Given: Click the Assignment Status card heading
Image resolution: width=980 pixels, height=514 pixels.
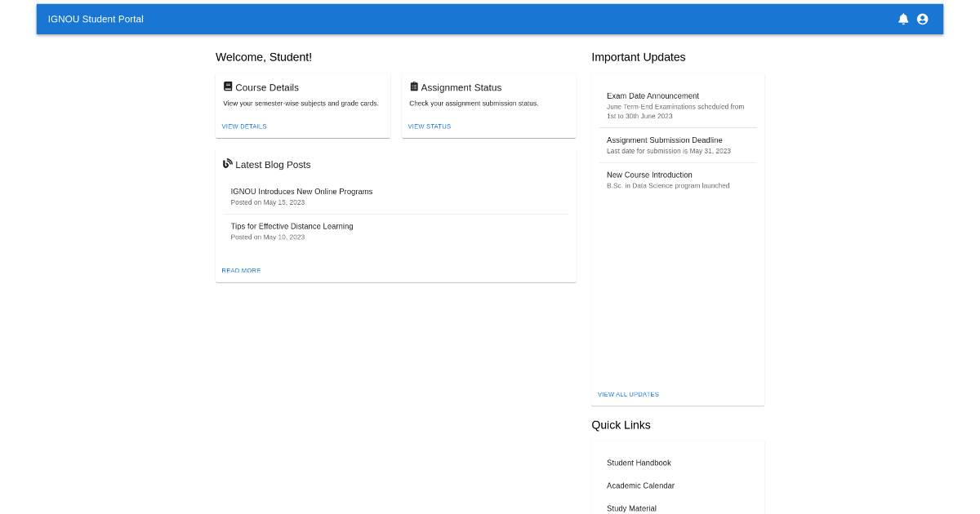Looking at the screenshot, I should pos(461,87).
